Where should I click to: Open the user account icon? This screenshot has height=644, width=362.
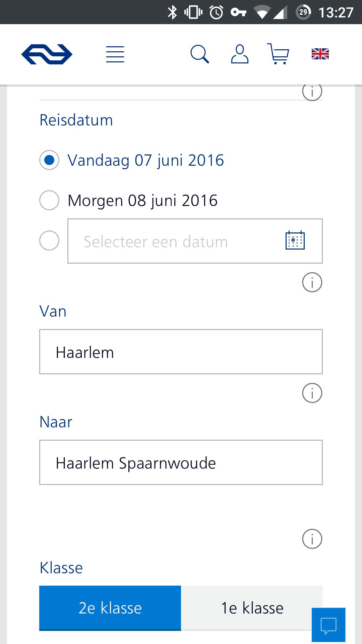pyautogui.click(x=240, y=54)
